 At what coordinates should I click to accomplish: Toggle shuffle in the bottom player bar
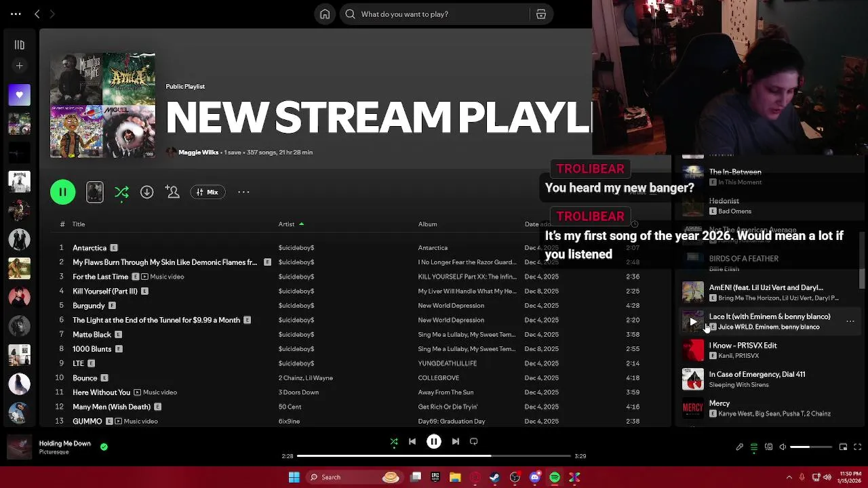pyautogui.click(x=394, y=441)
